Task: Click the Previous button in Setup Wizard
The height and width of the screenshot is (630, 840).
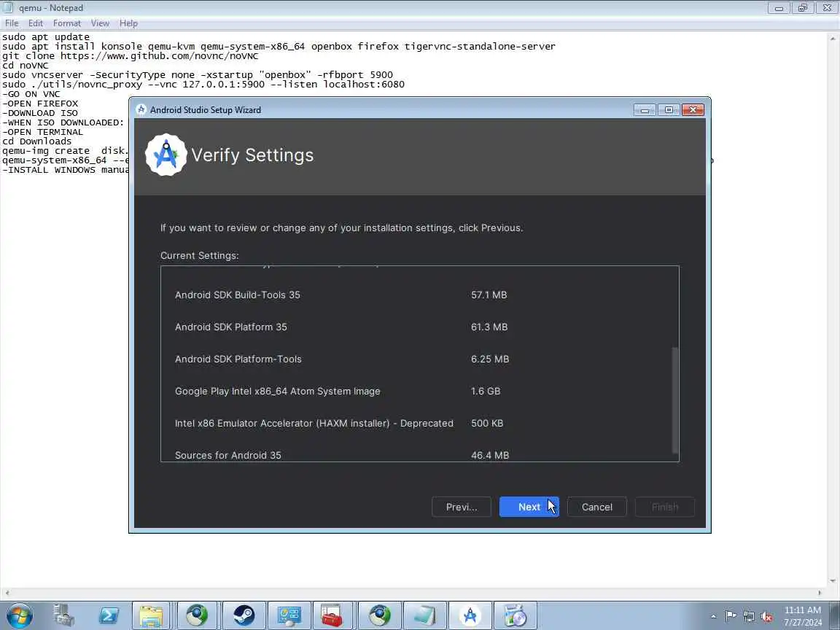Action: (462, 507)
